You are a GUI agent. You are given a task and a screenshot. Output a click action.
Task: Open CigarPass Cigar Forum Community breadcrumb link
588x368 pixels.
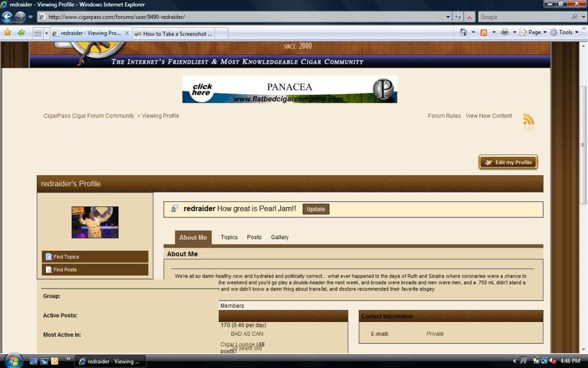89,116
